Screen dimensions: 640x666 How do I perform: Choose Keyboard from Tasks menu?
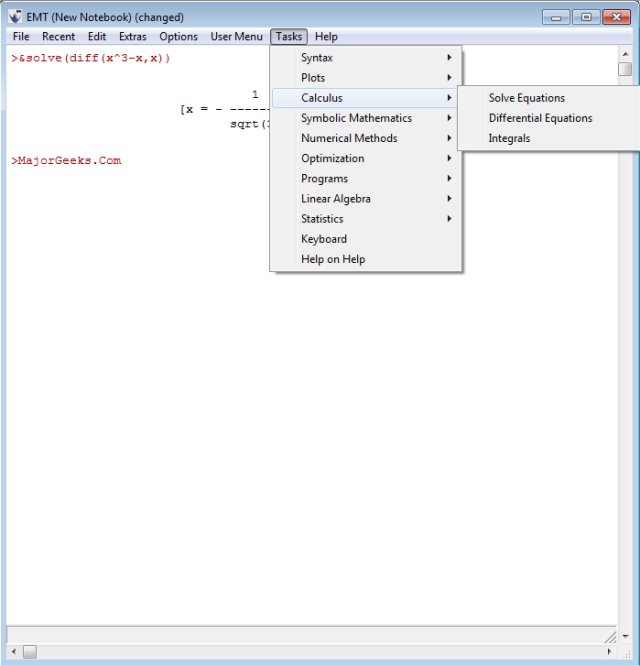(x=366, y=239)
